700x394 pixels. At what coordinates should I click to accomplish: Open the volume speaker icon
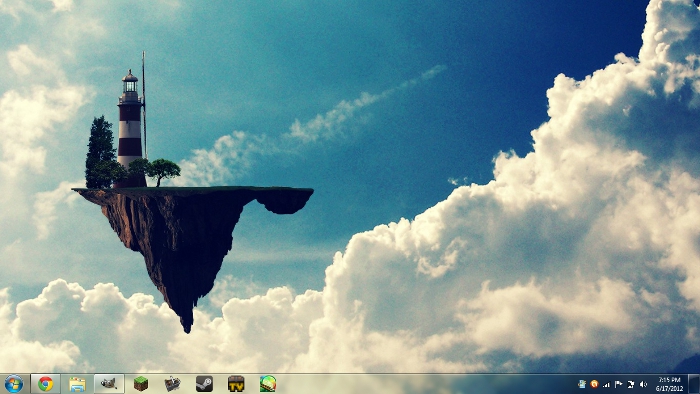pos(643,384)
